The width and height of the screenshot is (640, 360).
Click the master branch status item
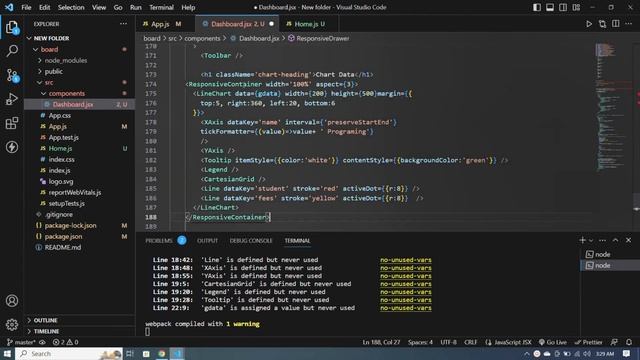[x=21, y=342]
